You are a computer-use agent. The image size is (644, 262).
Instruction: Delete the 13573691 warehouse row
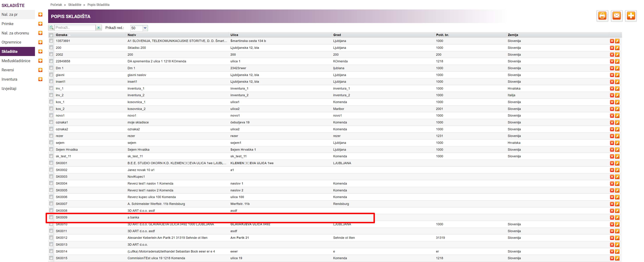pos(612,41)
